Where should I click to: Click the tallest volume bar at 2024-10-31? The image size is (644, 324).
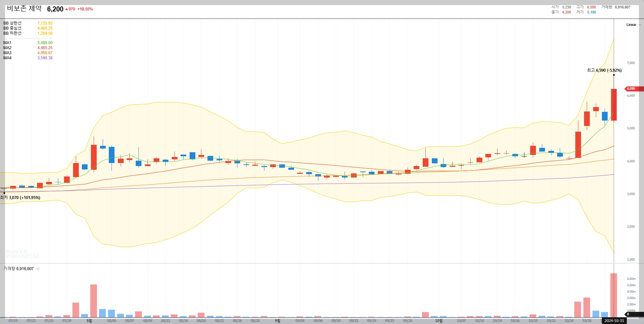click(x=614, y=295)
